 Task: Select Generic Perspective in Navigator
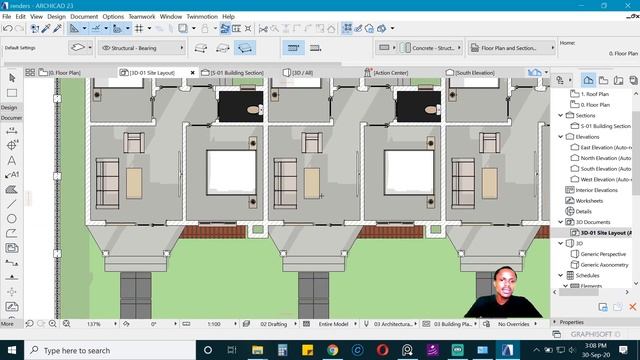(x=598, y=254)
